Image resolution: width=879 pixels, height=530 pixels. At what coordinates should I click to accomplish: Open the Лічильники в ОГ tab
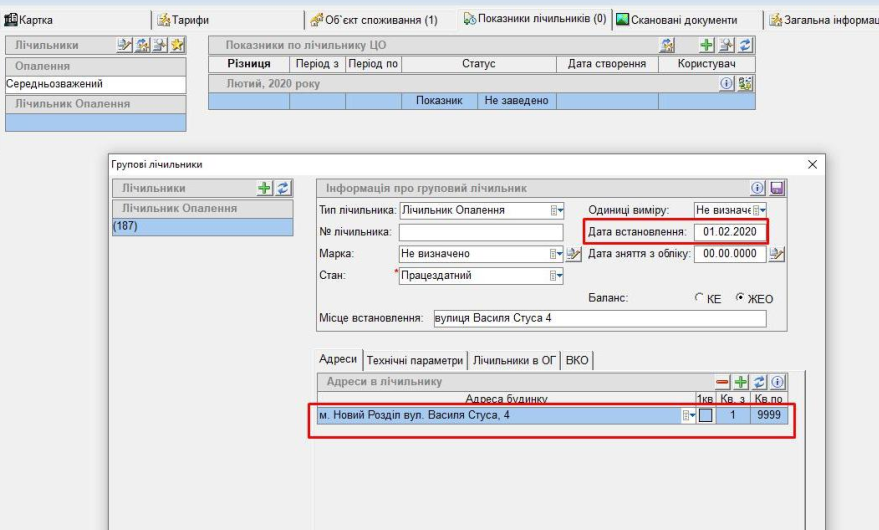(514, 360)
